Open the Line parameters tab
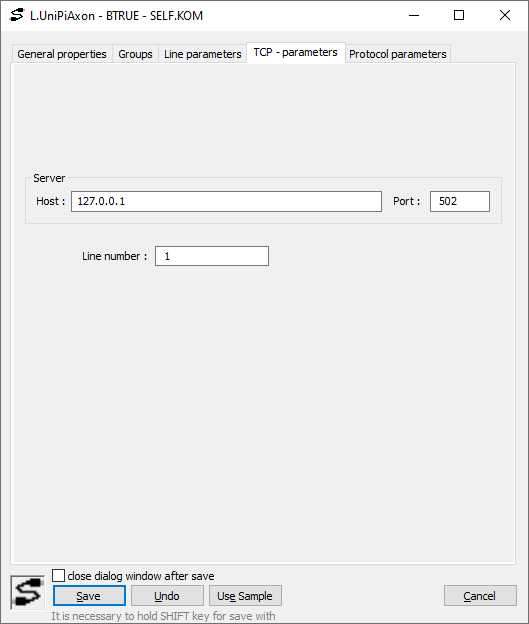529x624 pixels. pos(203,54)
